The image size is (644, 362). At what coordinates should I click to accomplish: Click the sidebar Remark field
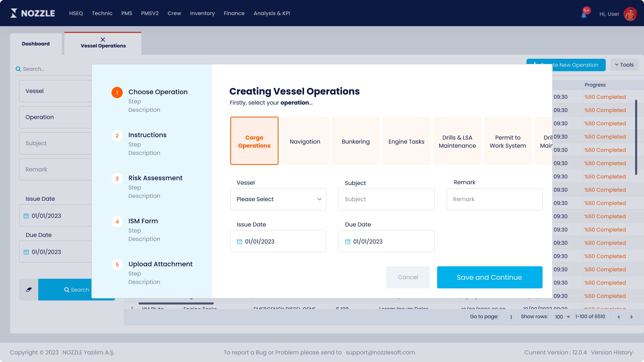coord(55,169)
